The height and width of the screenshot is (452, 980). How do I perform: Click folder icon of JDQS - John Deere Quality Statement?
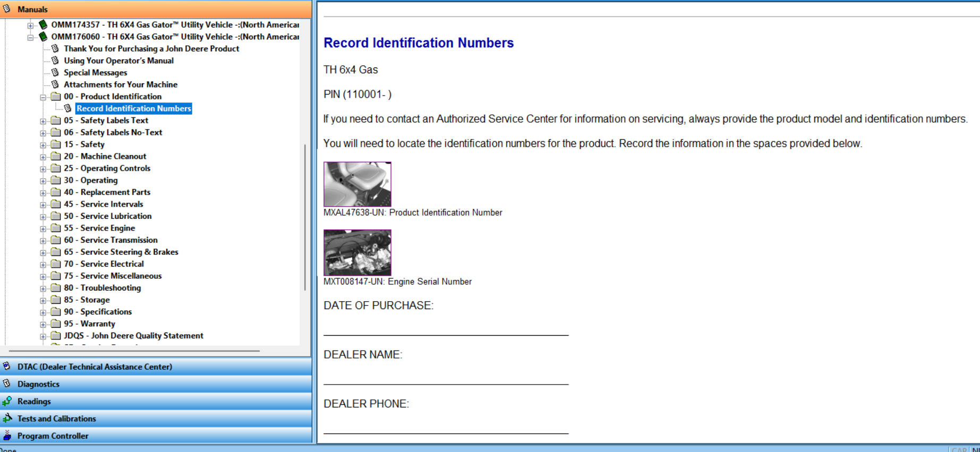coord(56,335)
